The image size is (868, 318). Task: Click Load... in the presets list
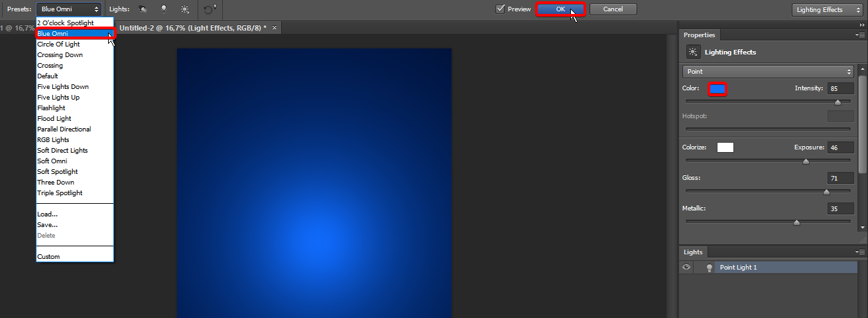click(x=75, y=214)
